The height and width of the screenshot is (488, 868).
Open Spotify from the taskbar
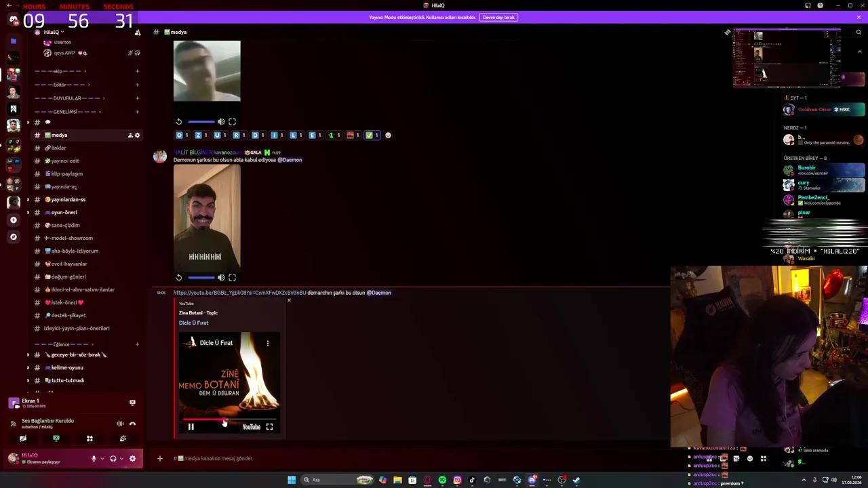coord(442,480)
